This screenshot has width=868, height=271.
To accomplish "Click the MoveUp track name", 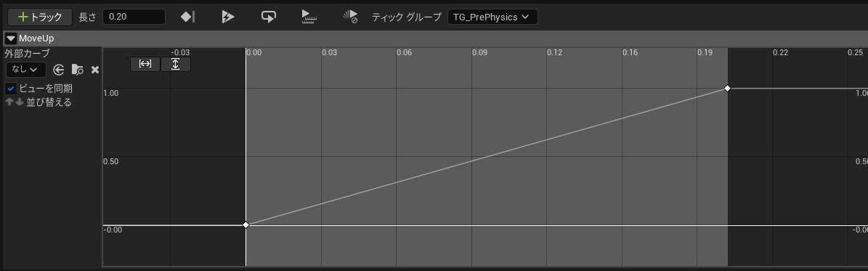I will (x=36, y=39).
